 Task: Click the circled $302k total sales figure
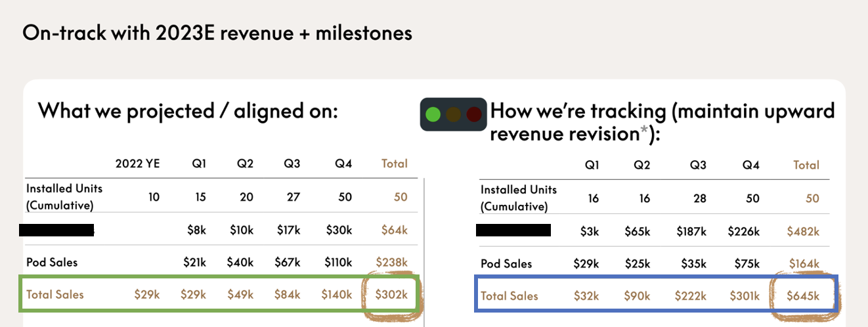point(391,294)
